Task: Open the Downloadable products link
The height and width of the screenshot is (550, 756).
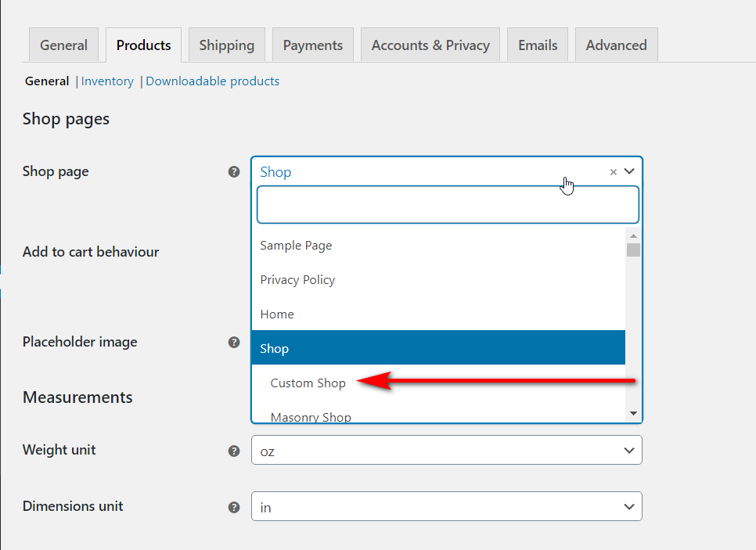Action: [x=213, y=81]
